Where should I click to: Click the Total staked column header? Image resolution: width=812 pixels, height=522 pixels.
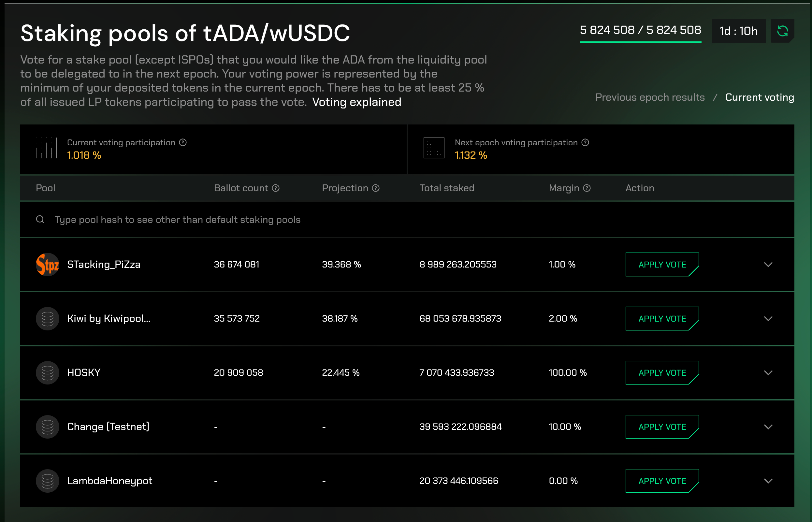447,188
